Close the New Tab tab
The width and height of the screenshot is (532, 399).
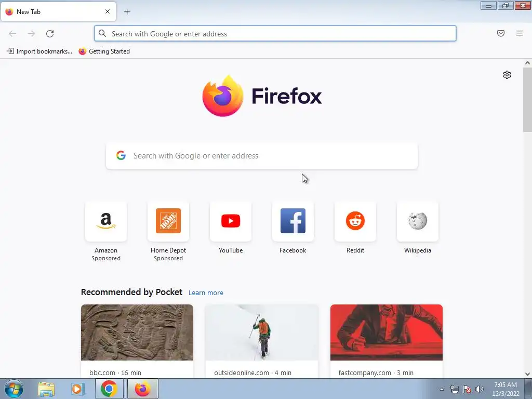(x=108, y=11)
